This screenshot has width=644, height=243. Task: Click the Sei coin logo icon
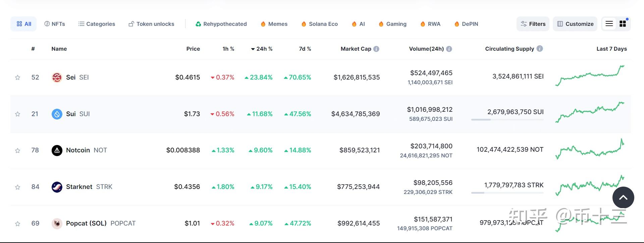(x=57, y=78)
